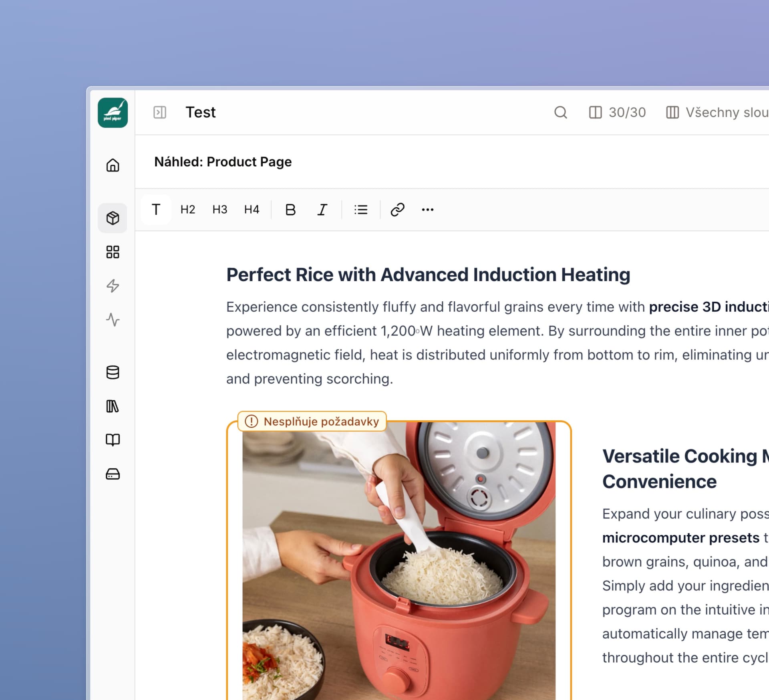Toggle italic formatting
This screenshot has width=769, height=700.
click(x=322, y=210)
